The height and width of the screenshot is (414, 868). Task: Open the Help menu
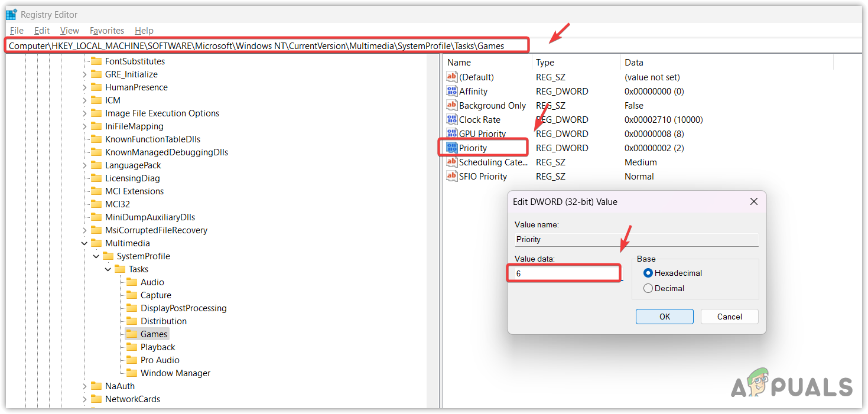click(x=144, y=30)
